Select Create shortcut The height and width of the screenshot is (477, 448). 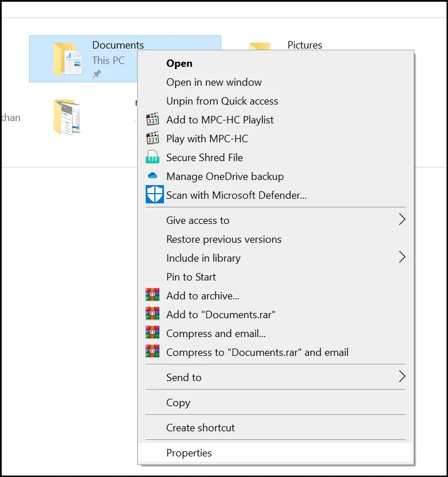(276, 428)
